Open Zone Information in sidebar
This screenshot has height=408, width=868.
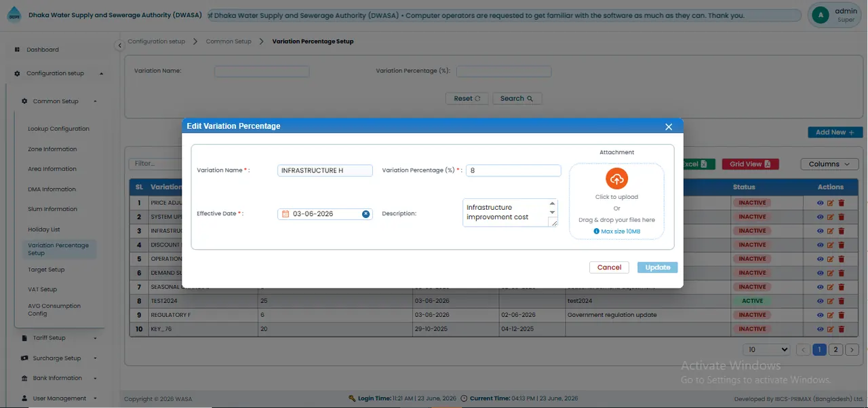pyautogui.click(x=52, y=149)
